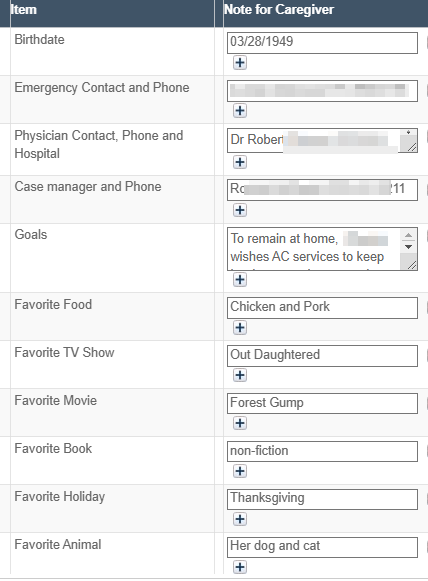
Task: Add another Favorite Food note with plus
Action: pos(240,328)
